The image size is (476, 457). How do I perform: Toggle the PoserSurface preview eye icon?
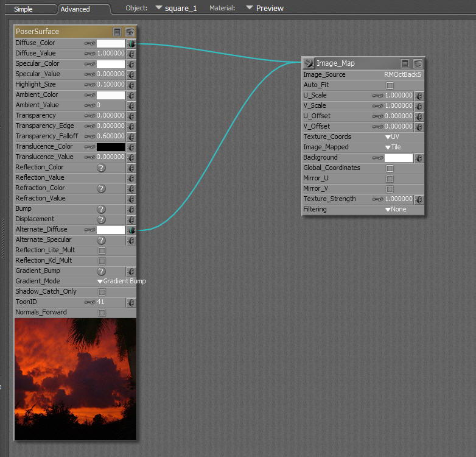coord(130,32)
